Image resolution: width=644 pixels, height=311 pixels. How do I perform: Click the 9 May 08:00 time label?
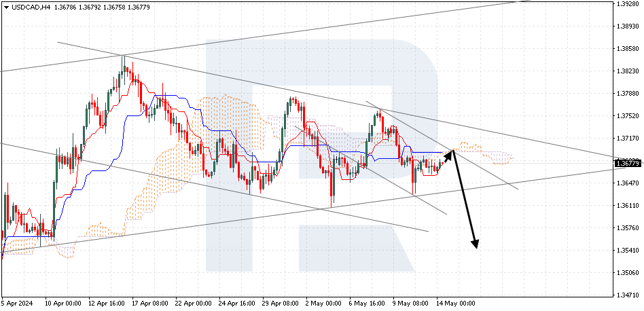click(x=411, y=304)
